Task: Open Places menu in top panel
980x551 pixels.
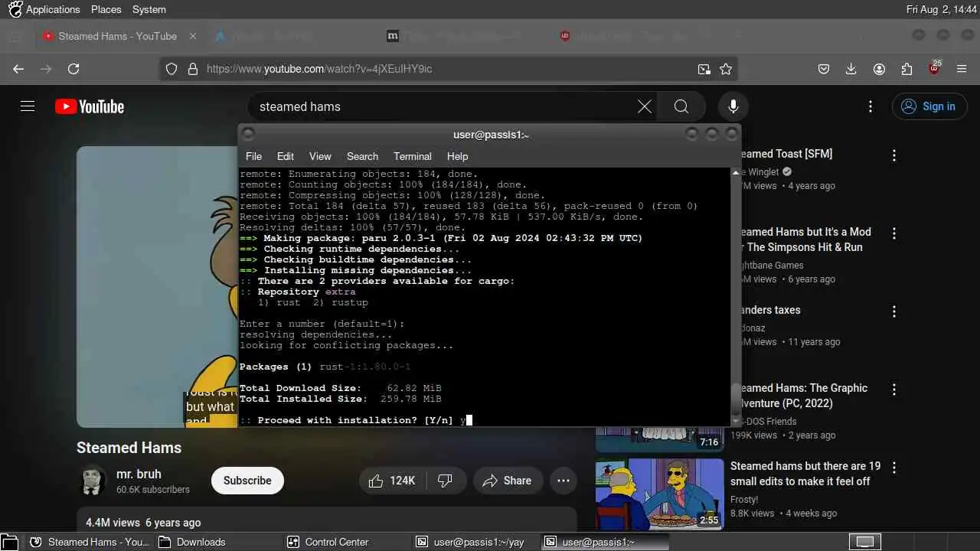Action: pos(106,9)
